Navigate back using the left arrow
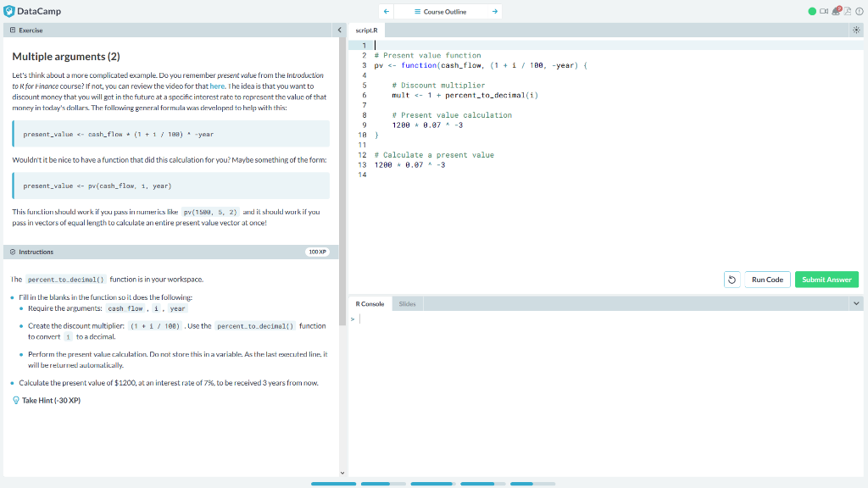Image resolution: width=868 pixels, height=488 pixels. [386, 11]
